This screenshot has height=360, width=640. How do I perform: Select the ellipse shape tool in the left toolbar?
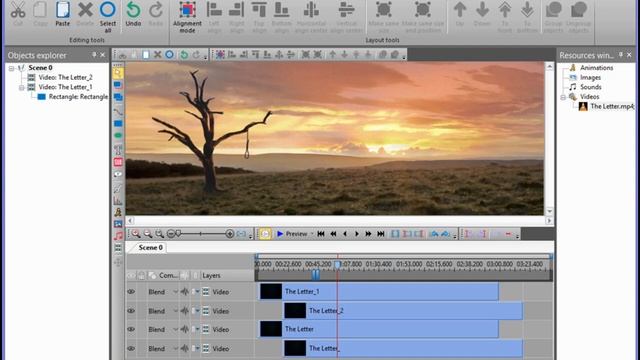[118, 136]
